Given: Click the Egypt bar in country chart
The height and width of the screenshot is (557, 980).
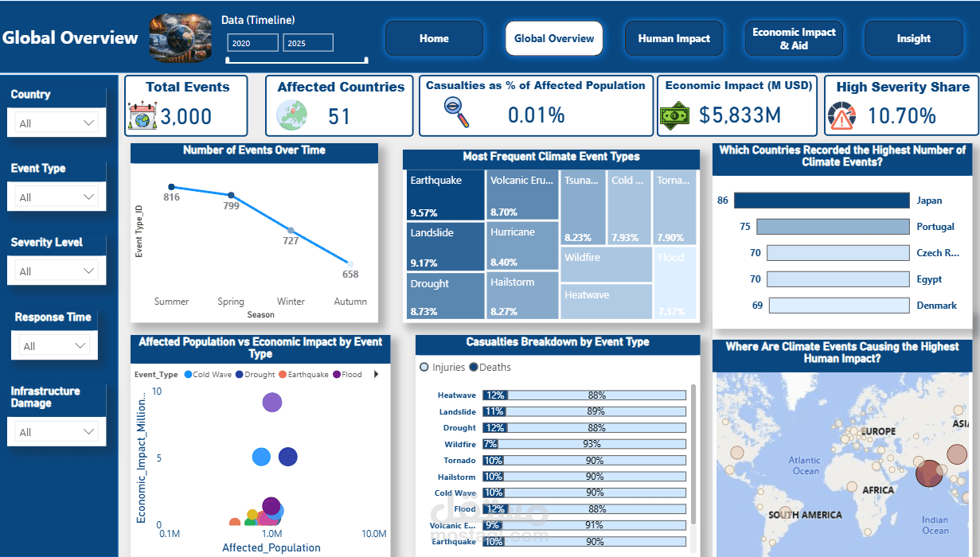Looking at the screenshot, I should 839,279.
